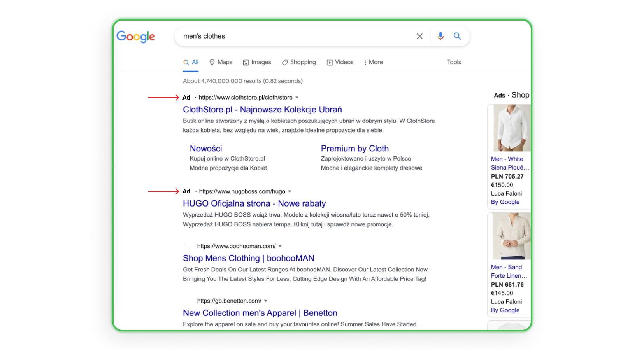Click the PLN 681.76 price
The width and height of the screenshot is (644, 350).
click(x=507, y=285)
